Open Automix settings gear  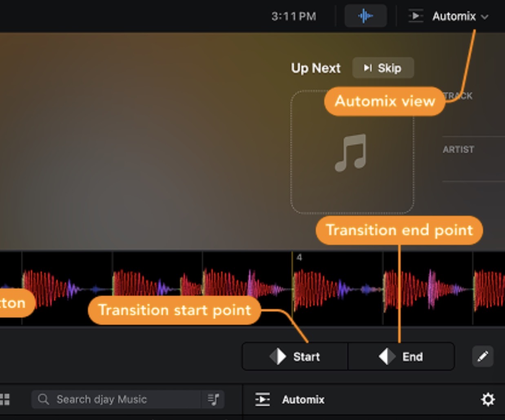pos(488,399)
